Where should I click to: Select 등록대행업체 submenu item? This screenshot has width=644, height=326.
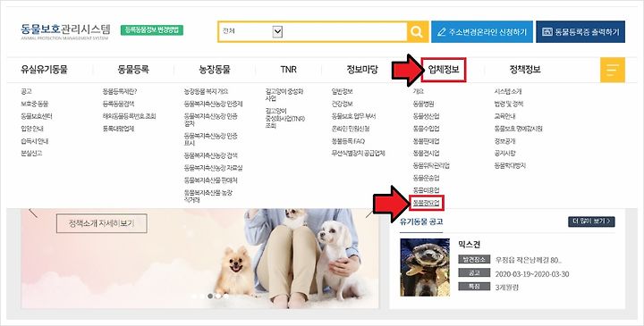tap(118, 129)
